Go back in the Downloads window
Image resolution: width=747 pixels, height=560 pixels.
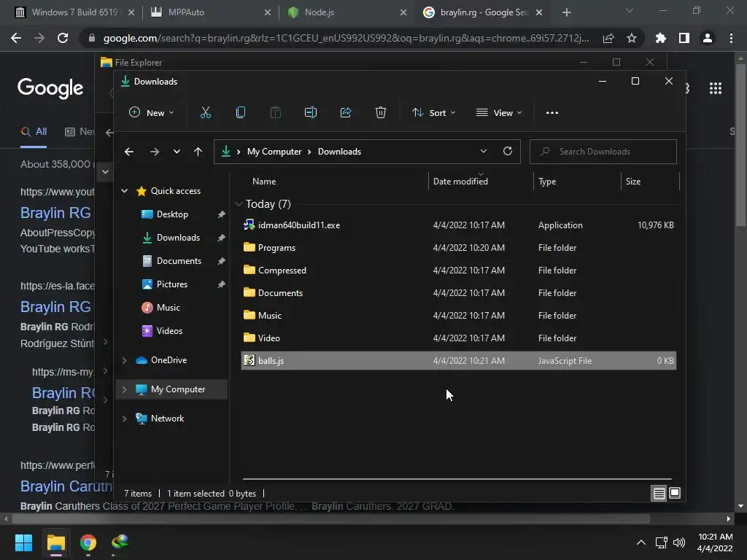pos(128,152)
